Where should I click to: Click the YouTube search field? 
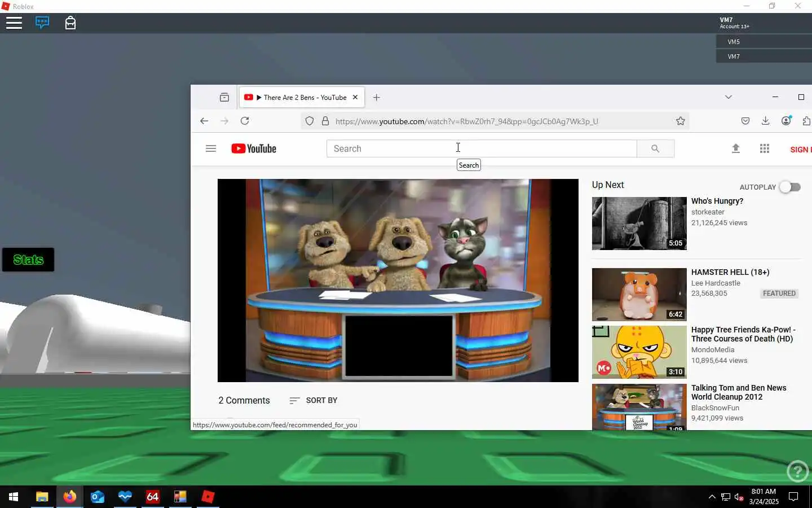tap(482, 148)
